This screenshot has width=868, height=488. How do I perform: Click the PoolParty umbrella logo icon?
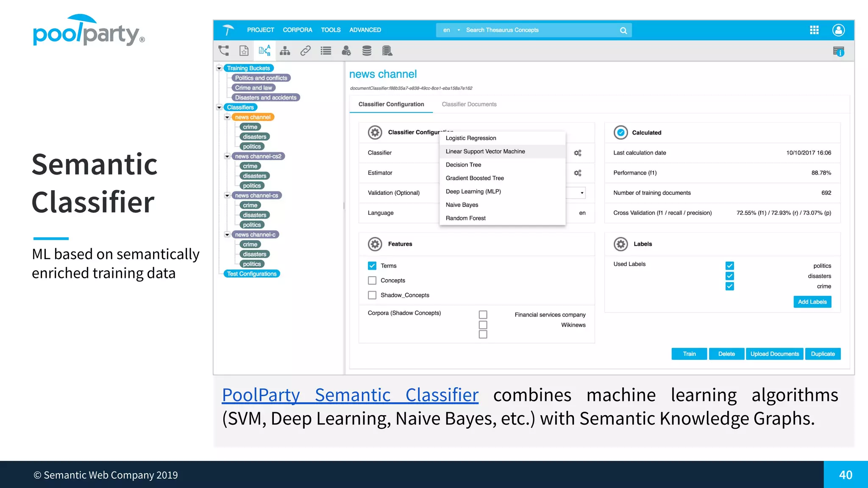pos(228,30)
